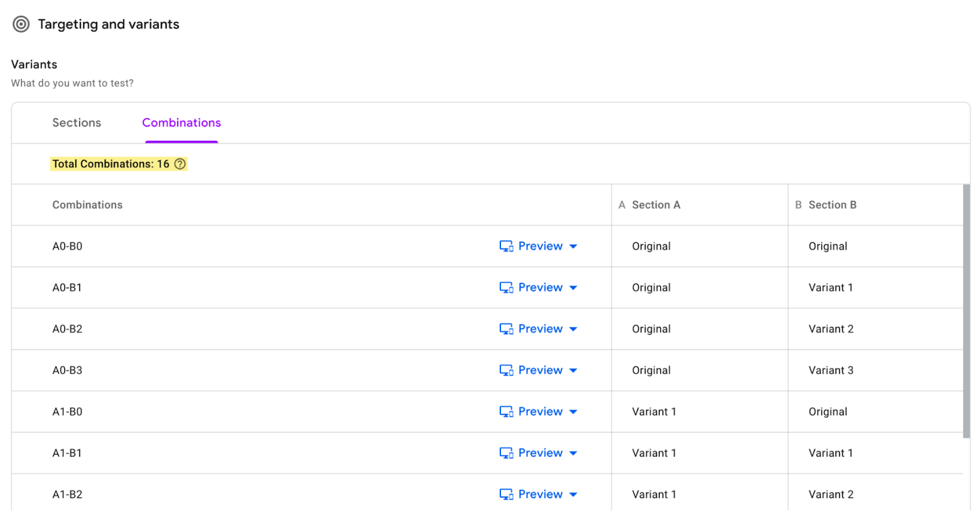Click the preview device icon for A1-B1
This screenshot has width=980, height=511.
(x=506, y=453)
